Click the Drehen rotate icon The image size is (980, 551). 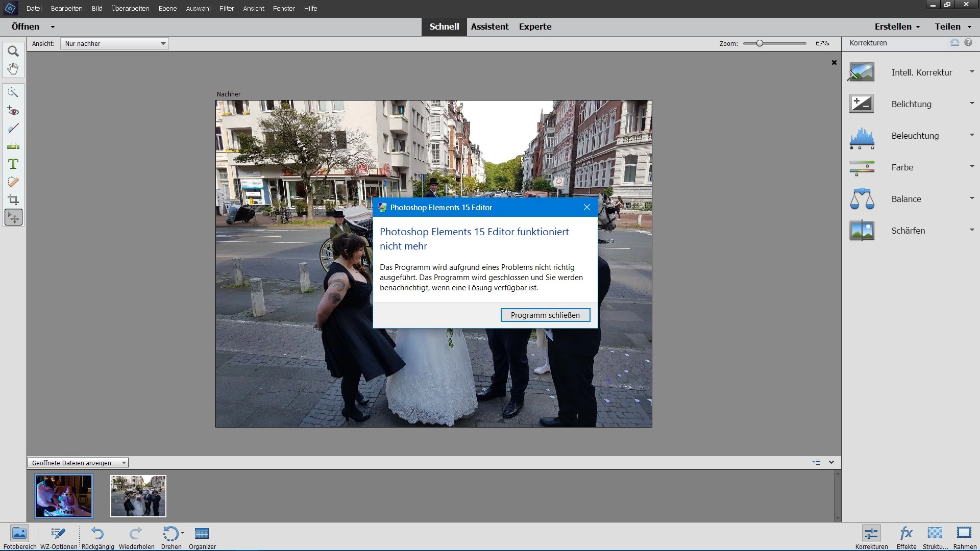pos(170,534)
